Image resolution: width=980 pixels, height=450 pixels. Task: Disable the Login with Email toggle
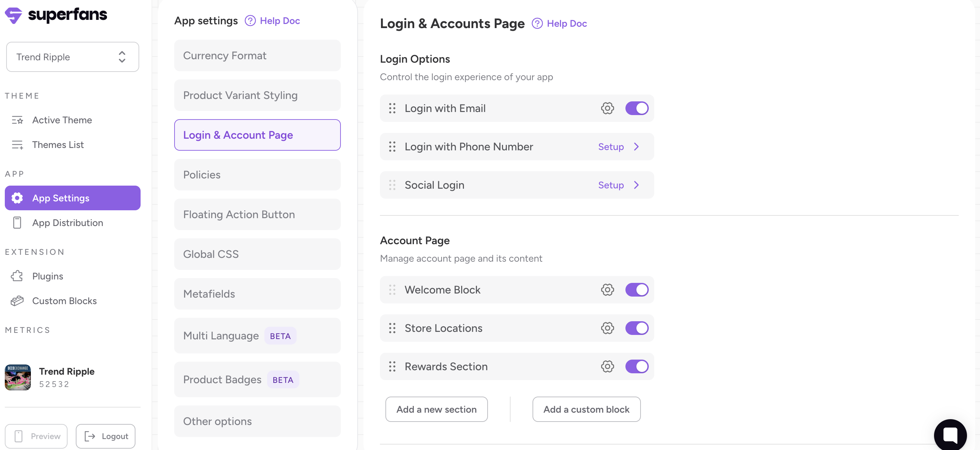(636, 108)
